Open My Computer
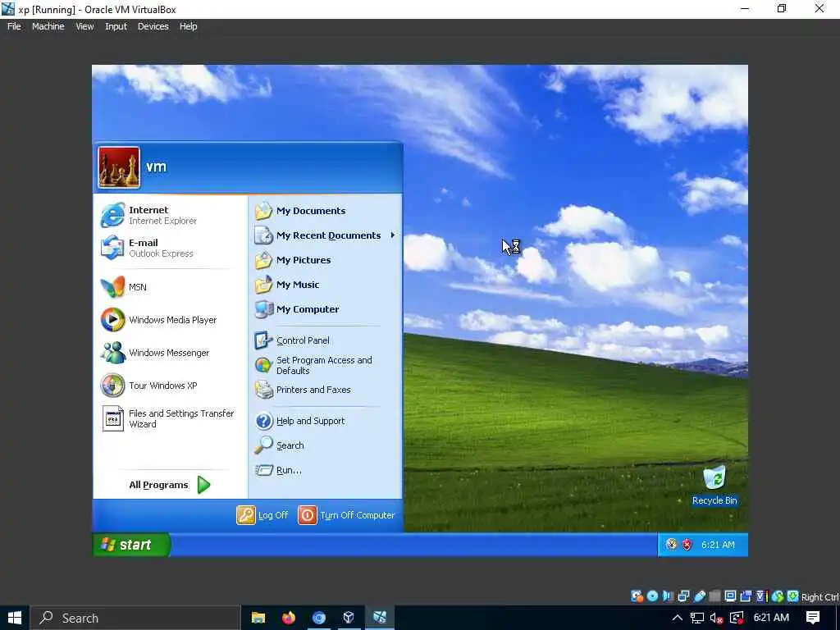This screenshot has width=840, height=630. coord(297,309)
